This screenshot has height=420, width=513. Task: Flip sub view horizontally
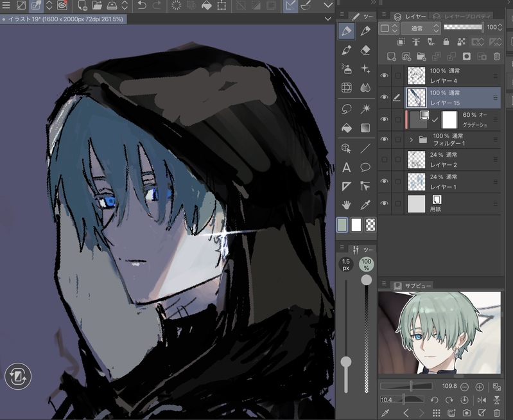coord(482,400)
